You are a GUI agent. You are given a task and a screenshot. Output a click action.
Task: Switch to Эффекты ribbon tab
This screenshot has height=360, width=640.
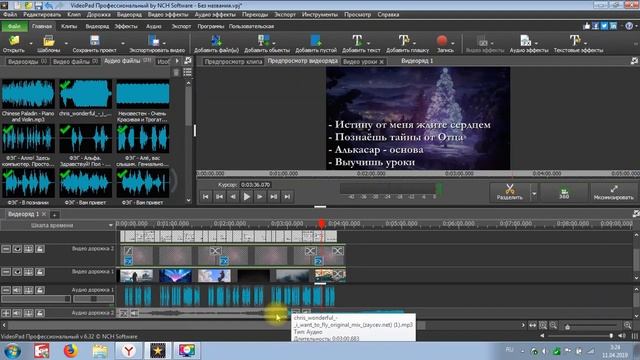pos(126,26)
